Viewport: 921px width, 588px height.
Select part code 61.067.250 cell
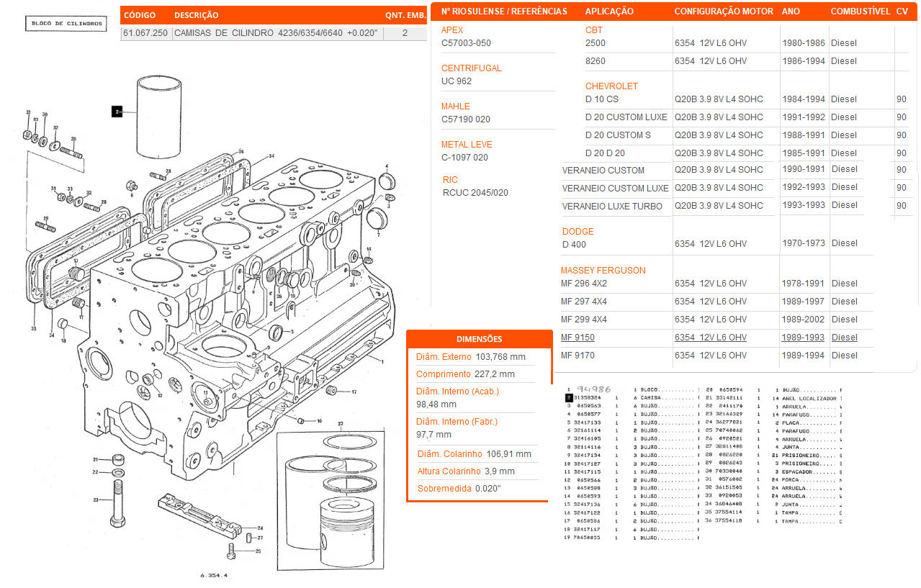coord(146,33)
